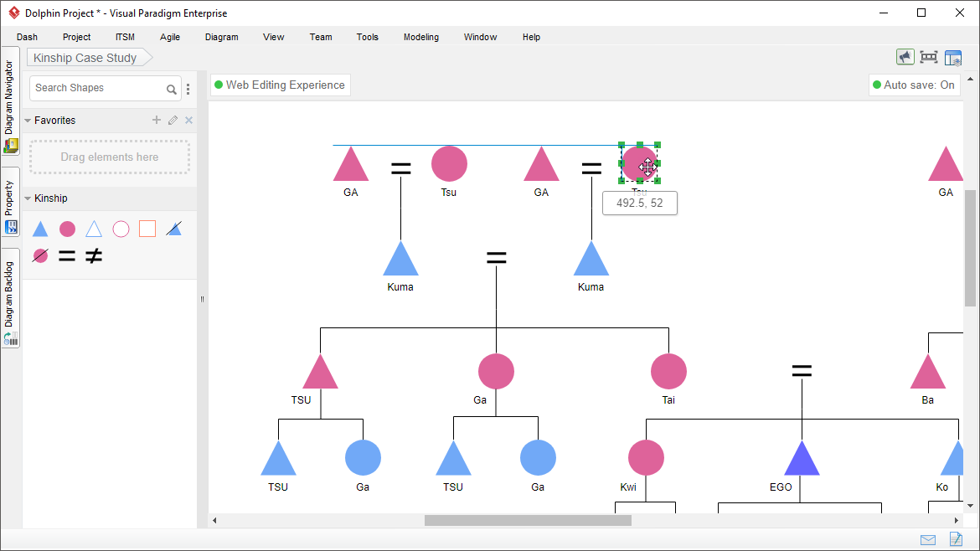Open the Project menu
Screen dimensions: 980x551
(77, 37)
